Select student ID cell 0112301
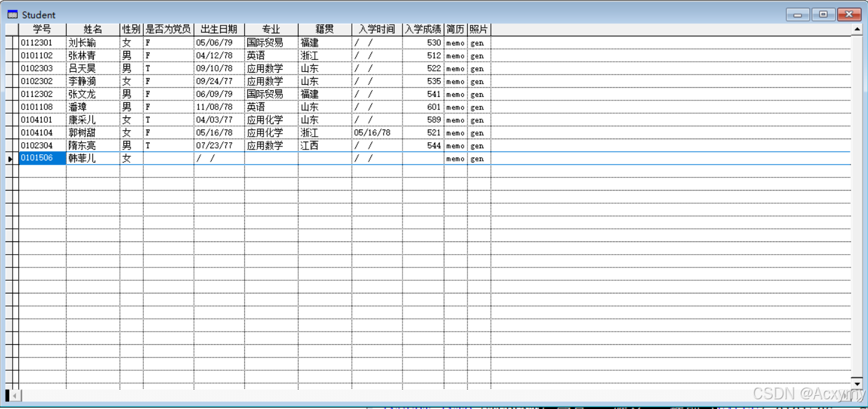This screenshot has height=409, width=868. pyautogui.click(x=42, y=42)
